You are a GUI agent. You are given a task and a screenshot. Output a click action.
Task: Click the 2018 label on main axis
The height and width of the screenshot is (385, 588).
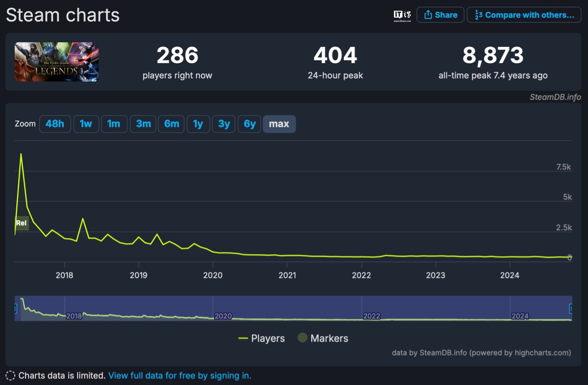pyautogui.click(x=65, y=275)
